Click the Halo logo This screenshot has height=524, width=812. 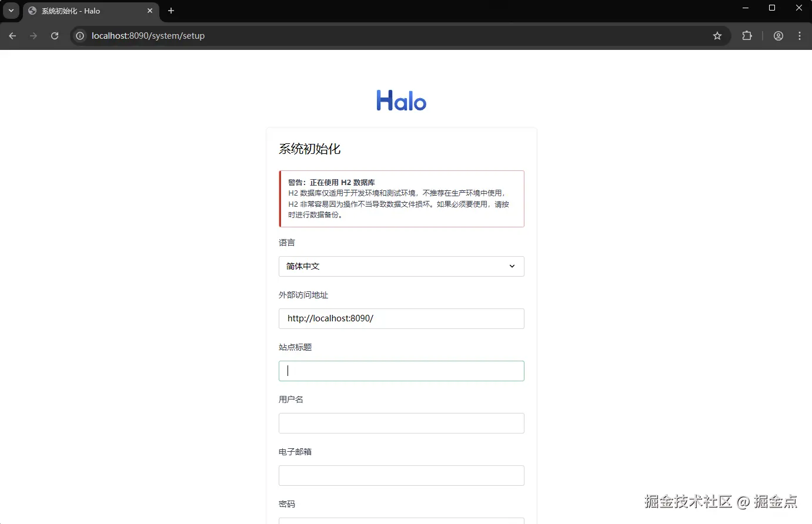[x=402, y=100]
